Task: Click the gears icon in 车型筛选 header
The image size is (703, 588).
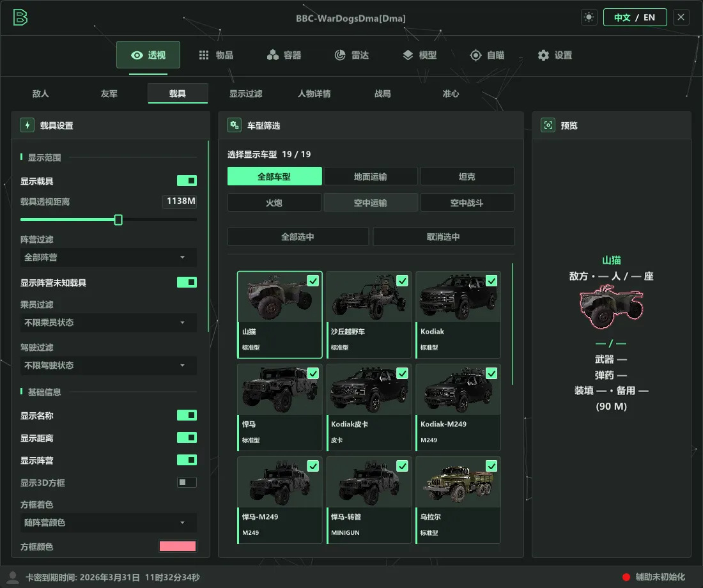Action: 234,125
